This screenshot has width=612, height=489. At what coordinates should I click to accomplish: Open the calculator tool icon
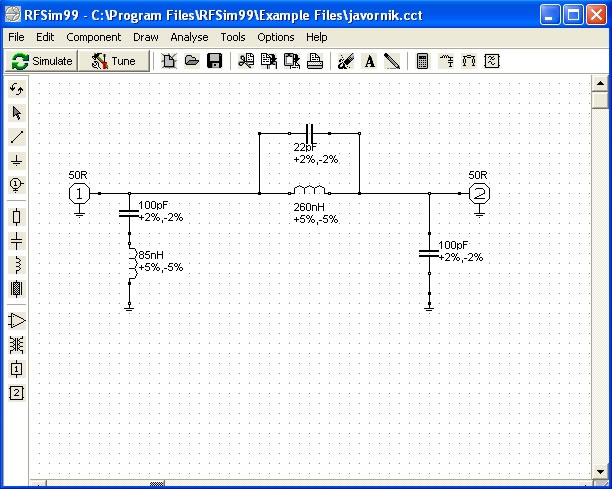[423, 61]
